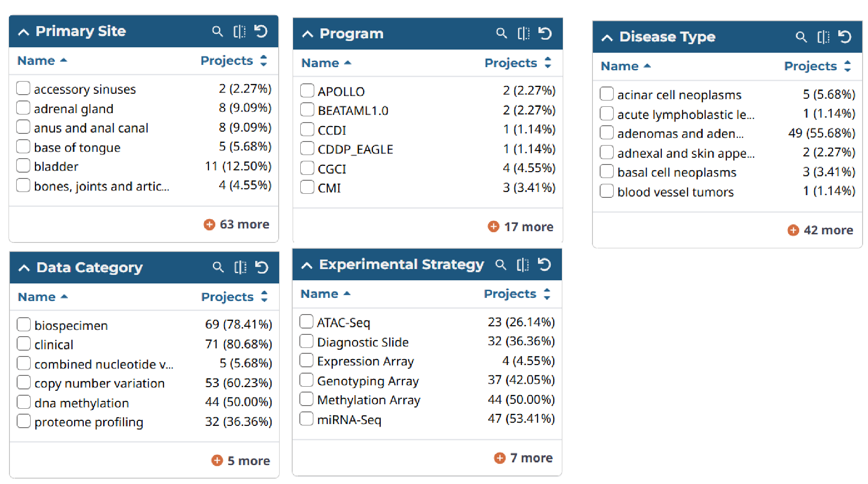Tick the miRNA-Seq checkbox

pyautogui.click(x=307, y=419)
